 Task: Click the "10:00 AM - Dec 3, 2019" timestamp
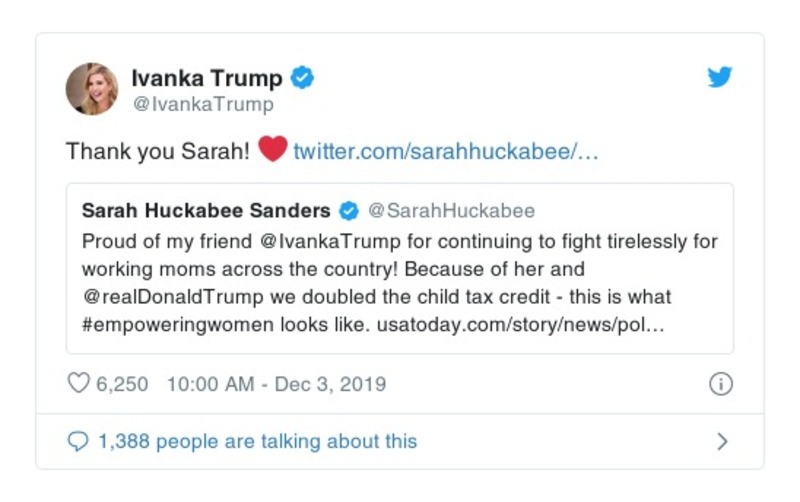pyautogui.click(x=275, y=384)
